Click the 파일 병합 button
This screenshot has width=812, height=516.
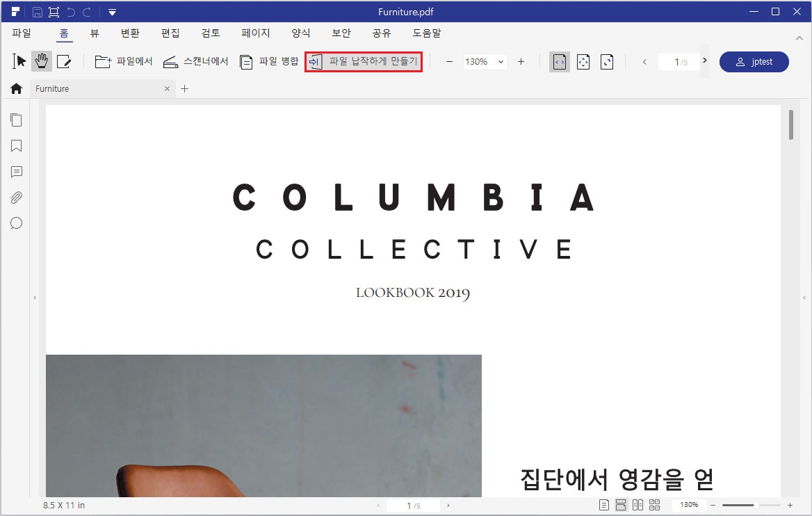coord(269,62)
